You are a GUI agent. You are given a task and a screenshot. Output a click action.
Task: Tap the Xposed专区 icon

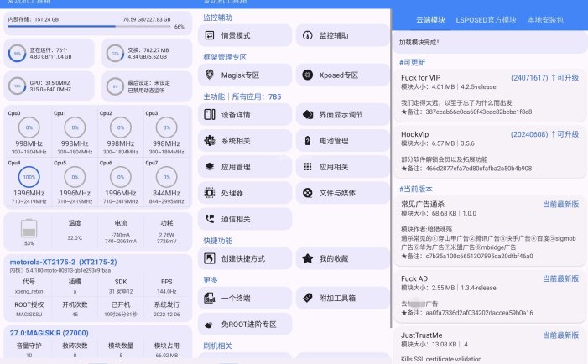(308, 75)
